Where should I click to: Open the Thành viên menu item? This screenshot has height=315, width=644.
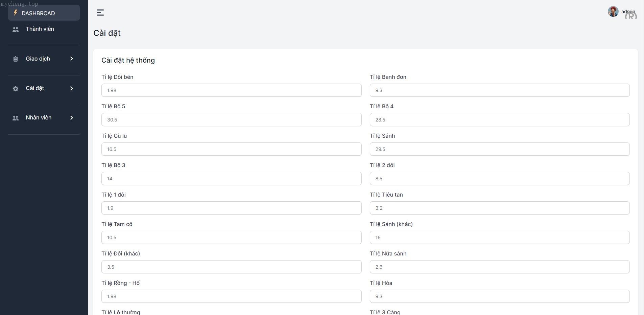click(40, 29)
